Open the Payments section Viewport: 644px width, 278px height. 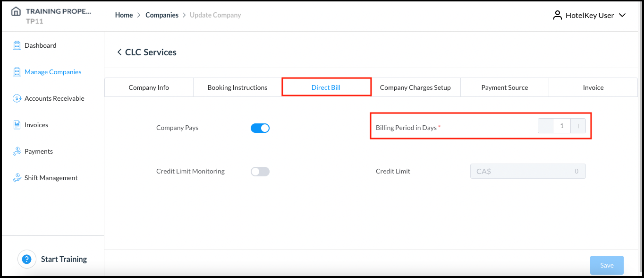38,151
